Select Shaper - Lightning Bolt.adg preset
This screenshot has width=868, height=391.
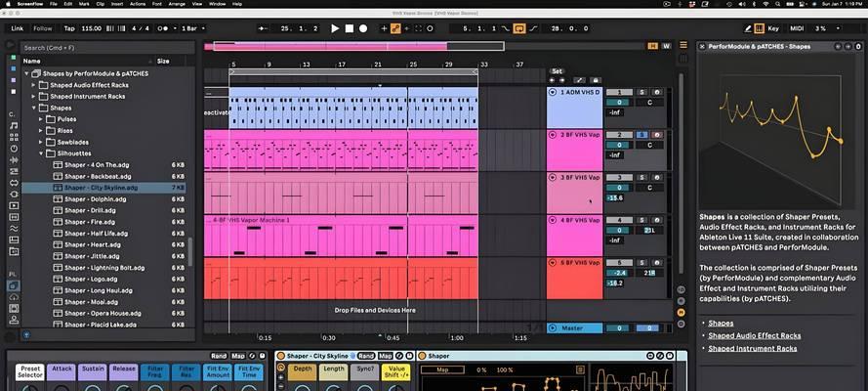(x=104, y=268)
